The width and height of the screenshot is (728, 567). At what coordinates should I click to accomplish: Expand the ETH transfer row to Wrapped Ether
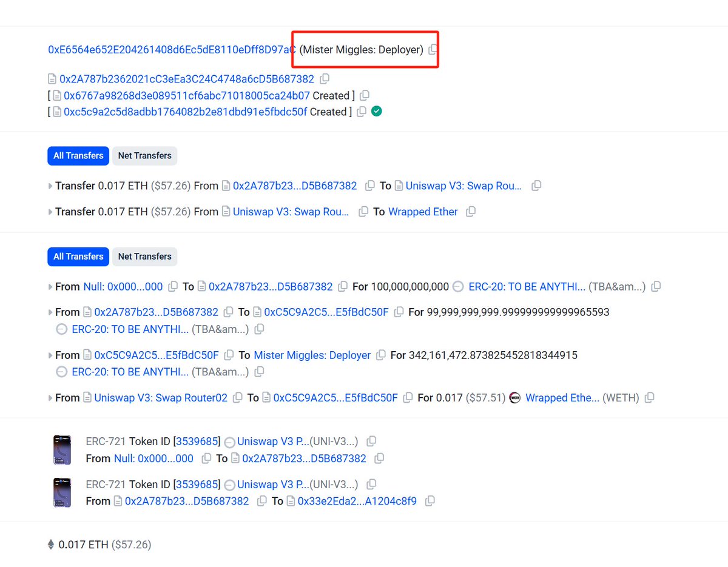tap(50, 212)
